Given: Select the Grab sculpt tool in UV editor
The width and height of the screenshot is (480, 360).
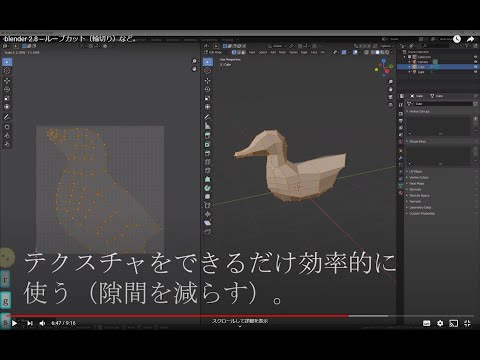Looking at the screenshot, I should (7, 127).
